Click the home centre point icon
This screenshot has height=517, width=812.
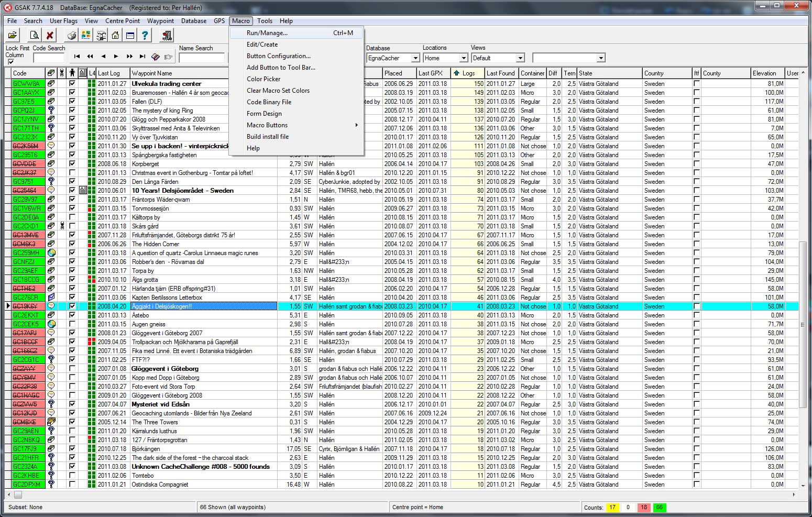(115, 36)
